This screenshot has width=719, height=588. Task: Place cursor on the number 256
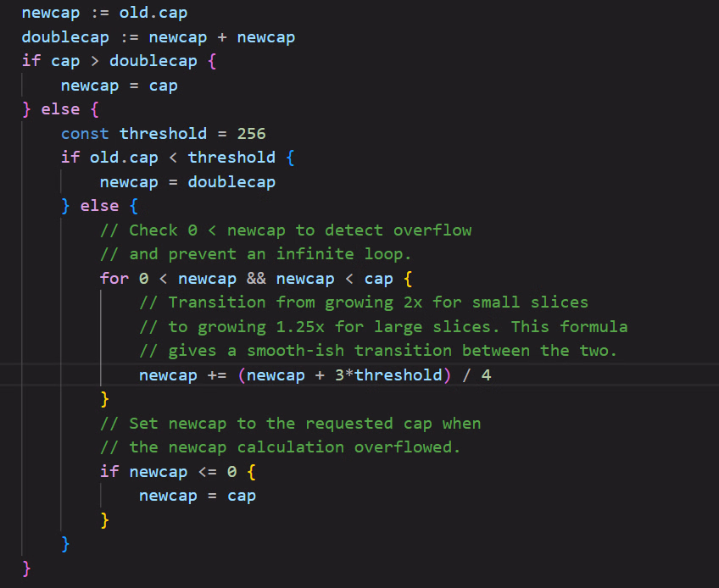(251, 133)
